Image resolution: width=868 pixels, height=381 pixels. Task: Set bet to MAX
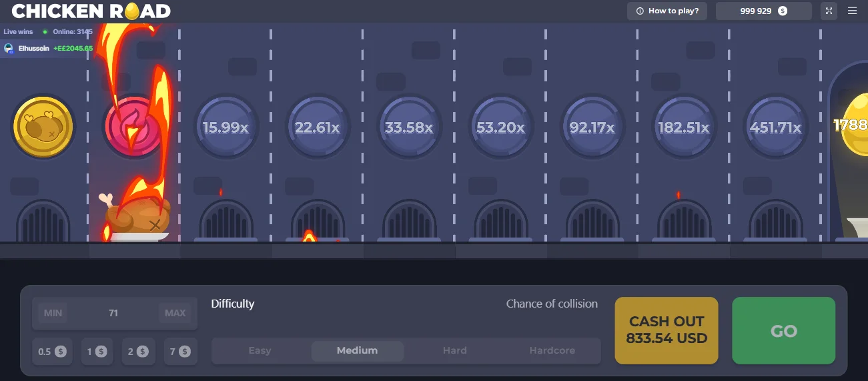[x=175, y=313]
